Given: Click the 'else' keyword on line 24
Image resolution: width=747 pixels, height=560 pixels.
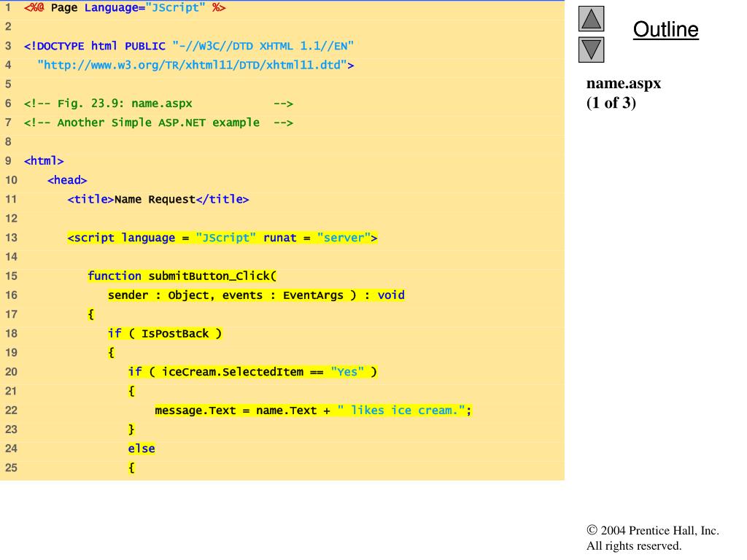Looking at the screenshot, I should (x=142, y=448).
